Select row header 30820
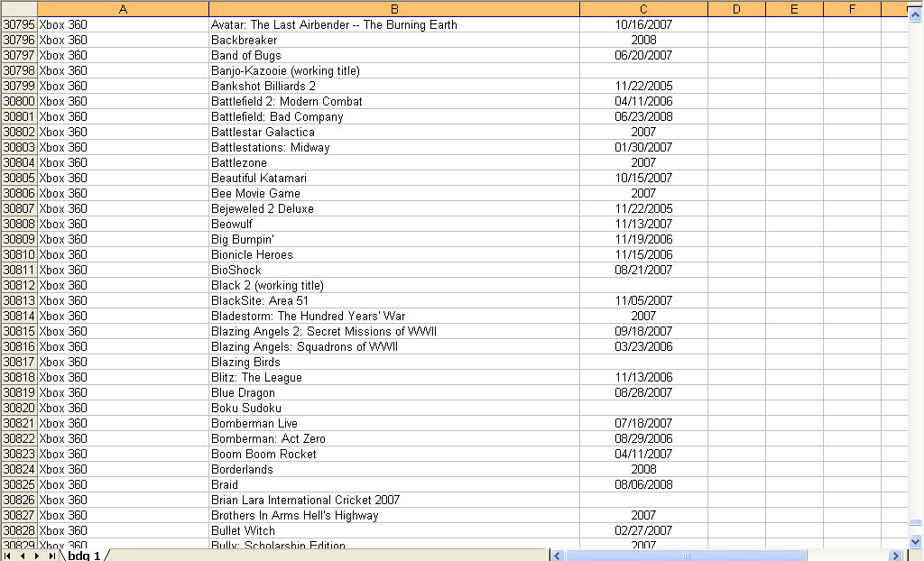 point(19,408)
